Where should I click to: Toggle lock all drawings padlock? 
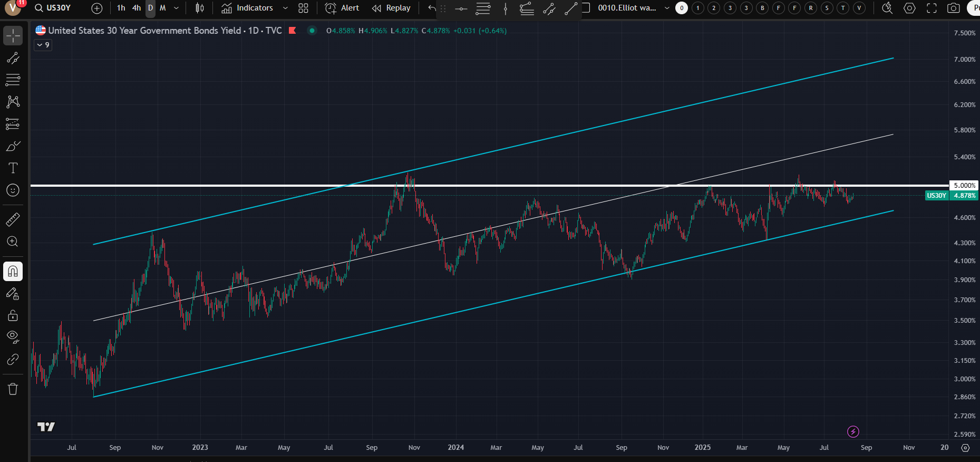pos(13,315)
